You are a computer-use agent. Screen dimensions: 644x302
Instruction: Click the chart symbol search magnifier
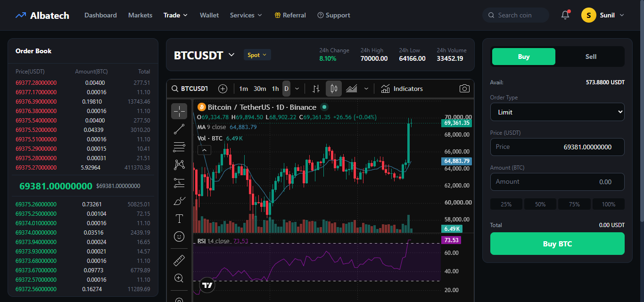coord(175,89)
